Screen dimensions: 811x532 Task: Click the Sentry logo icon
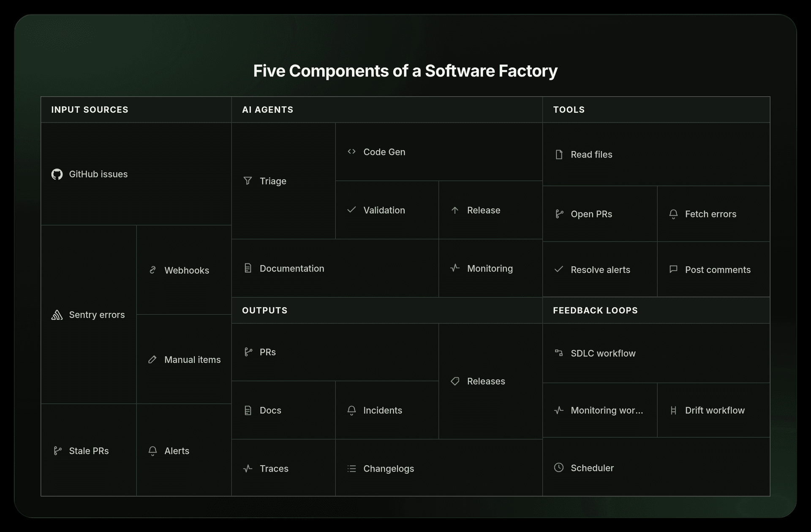pos(57,315)
